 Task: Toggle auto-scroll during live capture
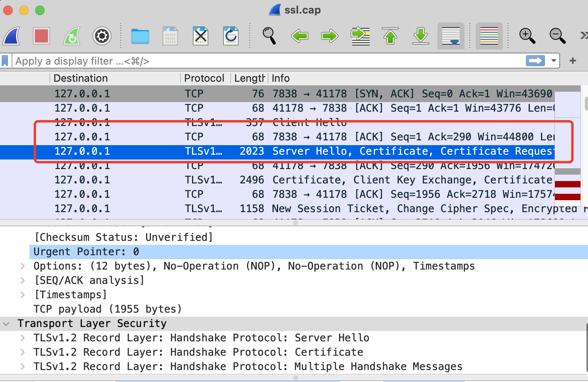pyautogui.click(x=451, y=36)
